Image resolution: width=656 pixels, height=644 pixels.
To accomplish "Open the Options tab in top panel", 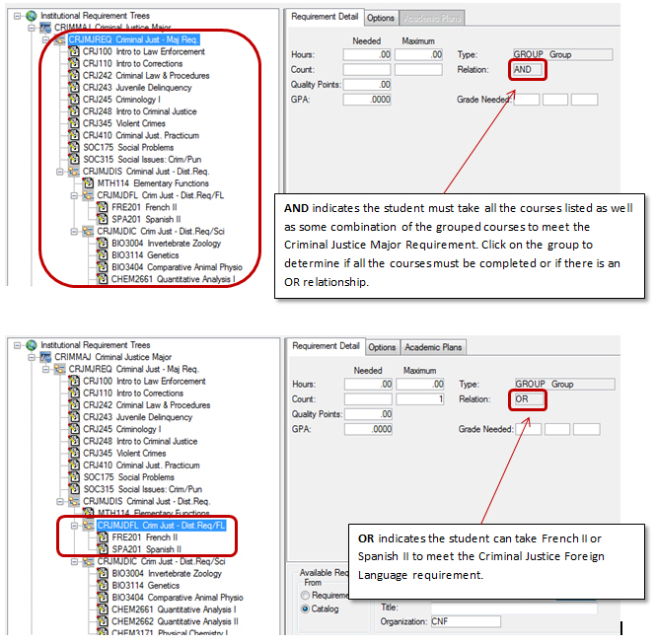I will coord(381,18).
